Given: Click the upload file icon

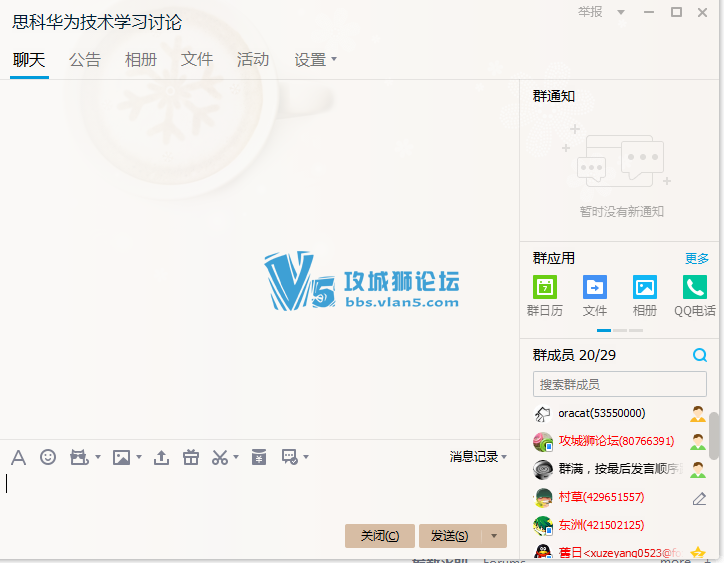Looking at the screenshot, I should pos(161,457).
